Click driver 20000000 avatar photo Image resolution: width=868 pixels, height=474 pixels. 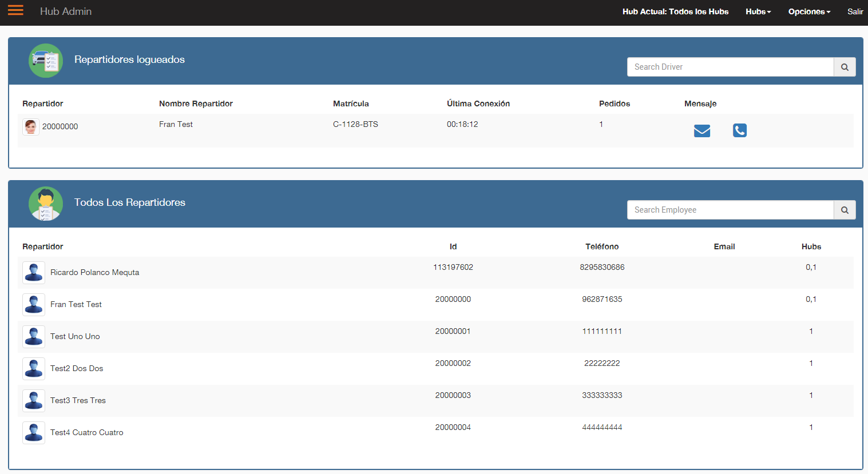(x=31, y=127)
